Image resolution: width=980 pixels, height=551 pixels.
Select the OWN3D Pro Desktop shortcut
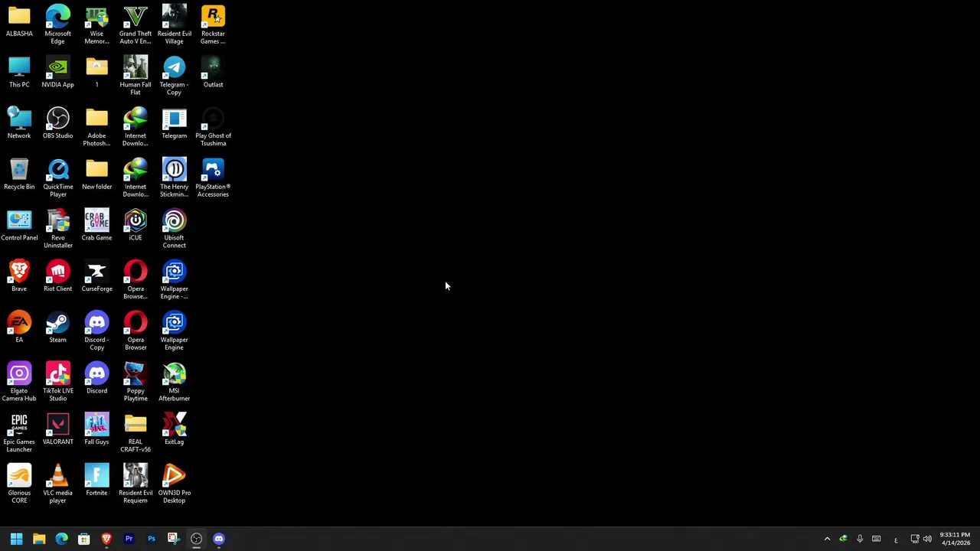(174, 484)
